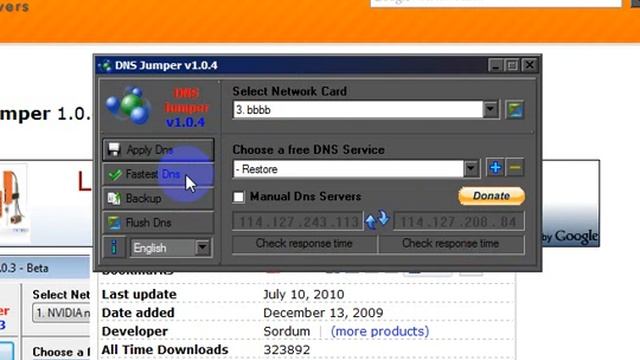Click the July 10, 2010 last update value
This screenshot has height=360, width=640.
tap(304, 294)
